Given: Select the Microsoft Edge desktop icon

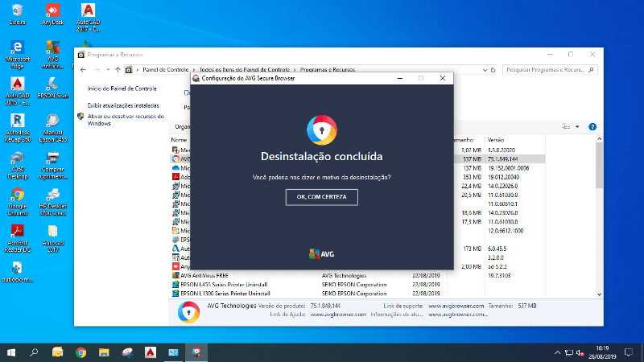Looking at the screenshot, I should coord(17,55).
